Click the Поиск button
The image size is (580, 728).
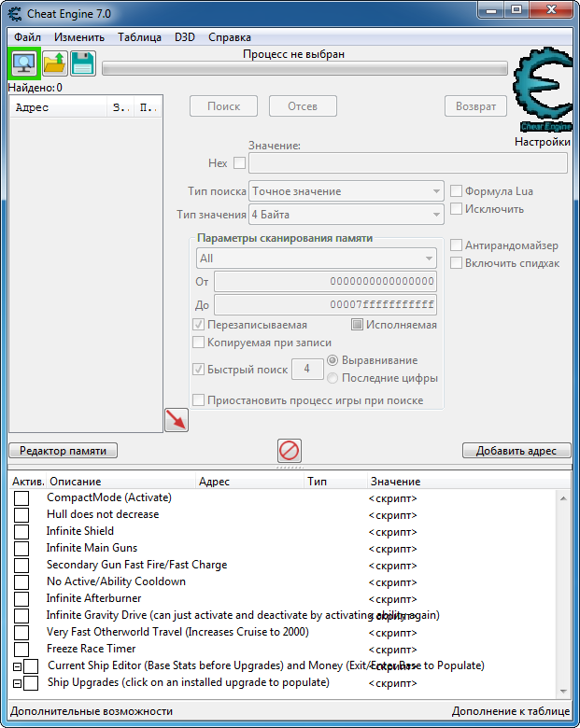click(x=223, y=106)
